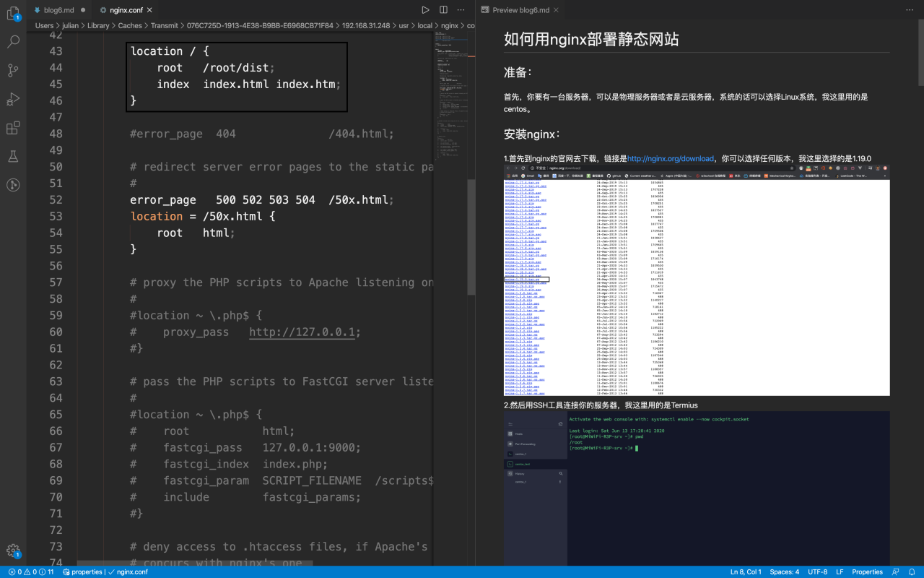Viewport: 924px width, 578px height.
Task: Open the usr breadcrumb picker
Action: pos(403,25)
